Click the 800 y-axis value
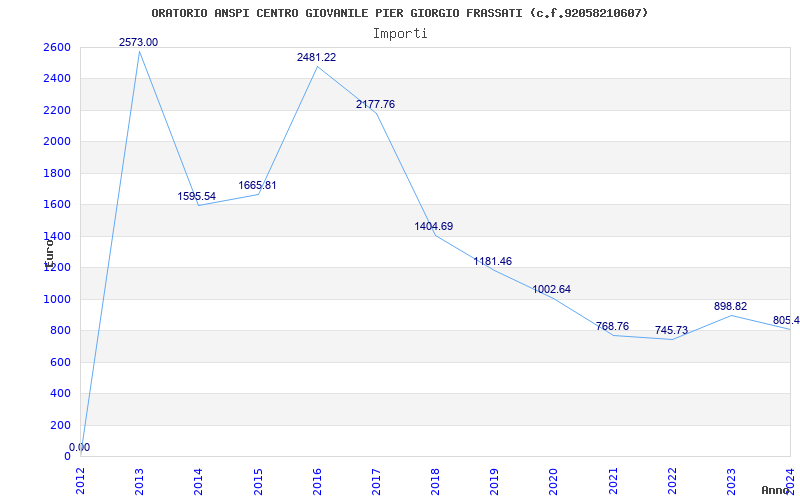This screenshot has height=500, width=800. click(60, 331)
